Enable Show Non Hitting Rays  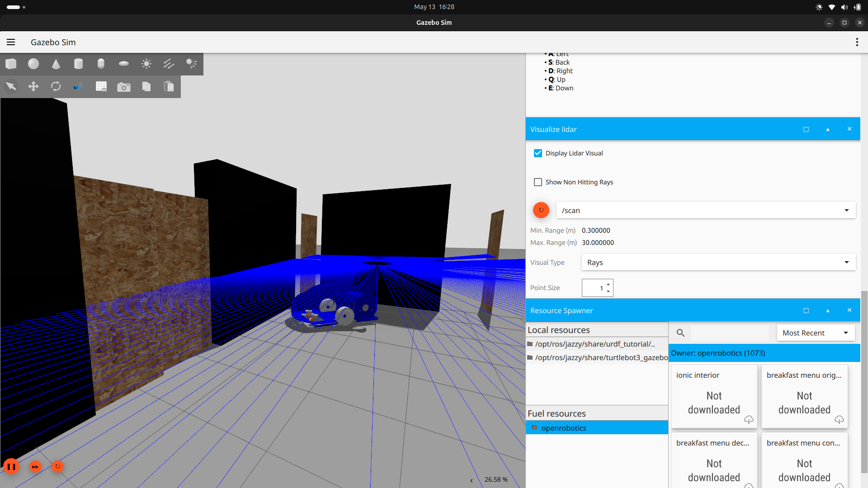point(538,182)
